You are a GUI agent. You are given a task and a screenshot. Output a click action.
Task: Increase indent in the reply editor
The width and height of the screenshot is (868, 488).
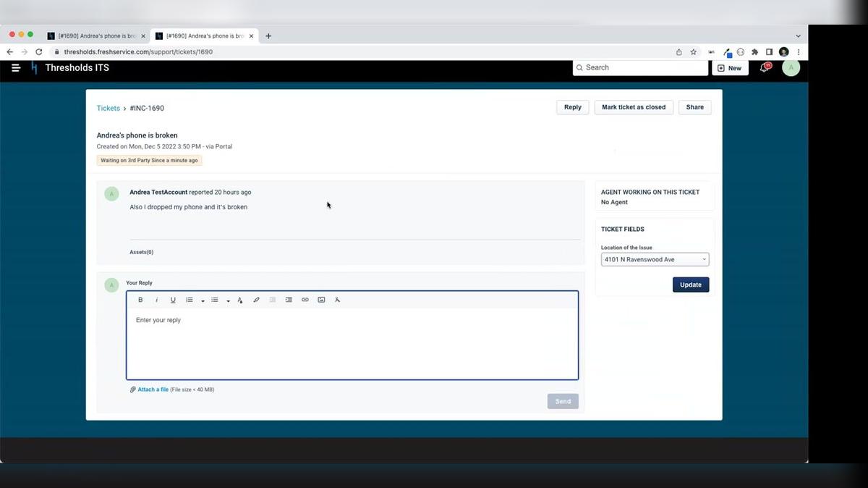pyautogui.click(x=289, y=300)
